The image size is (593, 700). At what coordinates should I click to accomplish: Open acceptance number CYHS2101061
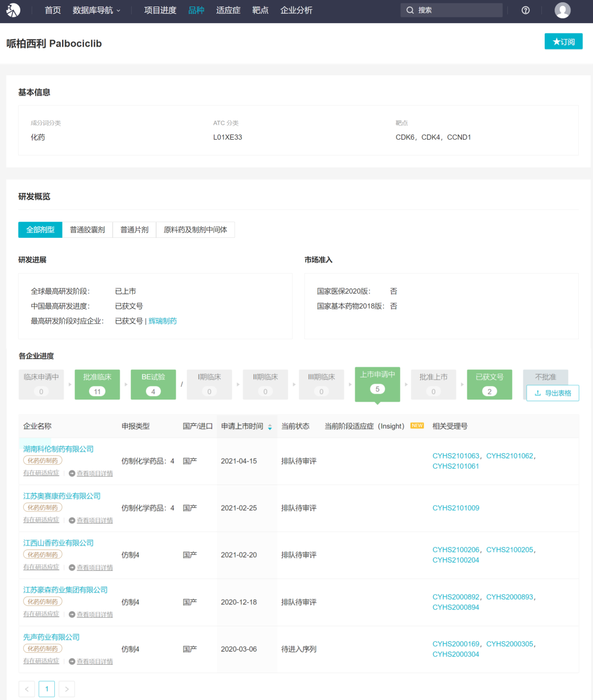click(456, 466)
